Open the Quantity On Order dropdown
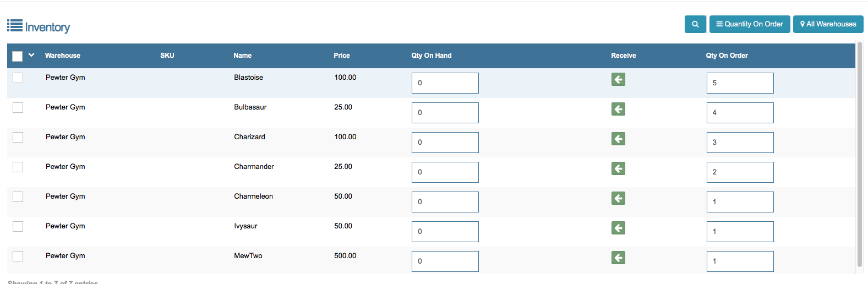Viewport: 868px width, 284px height. coord(750,24)
